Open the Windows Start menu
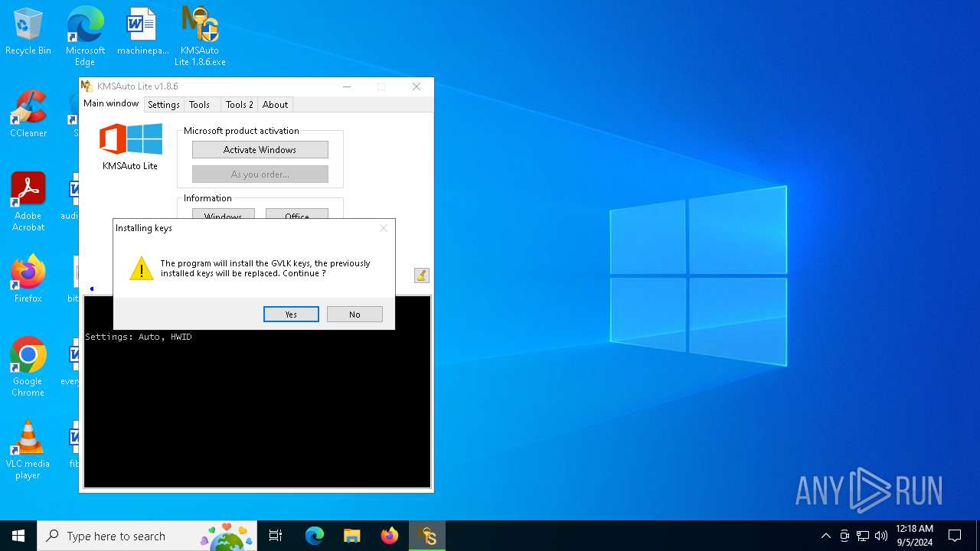980x551 pixels. (x=18, y=536)
